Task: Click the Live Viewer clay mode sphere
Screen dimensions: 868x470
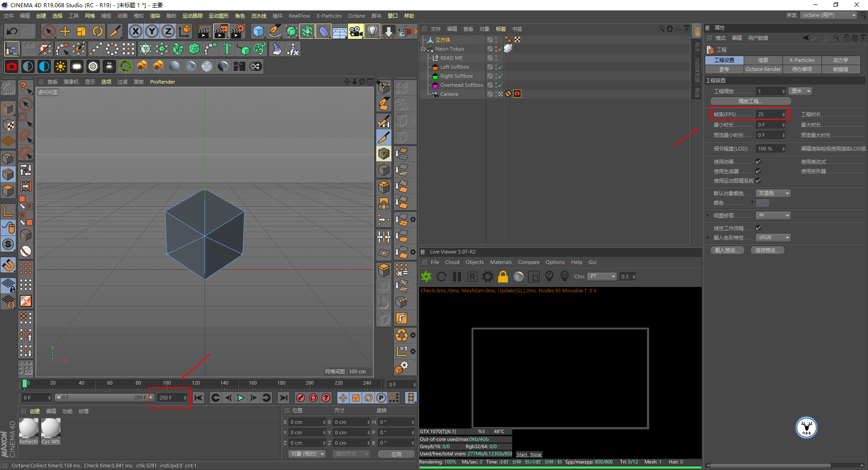Action: 519,277
